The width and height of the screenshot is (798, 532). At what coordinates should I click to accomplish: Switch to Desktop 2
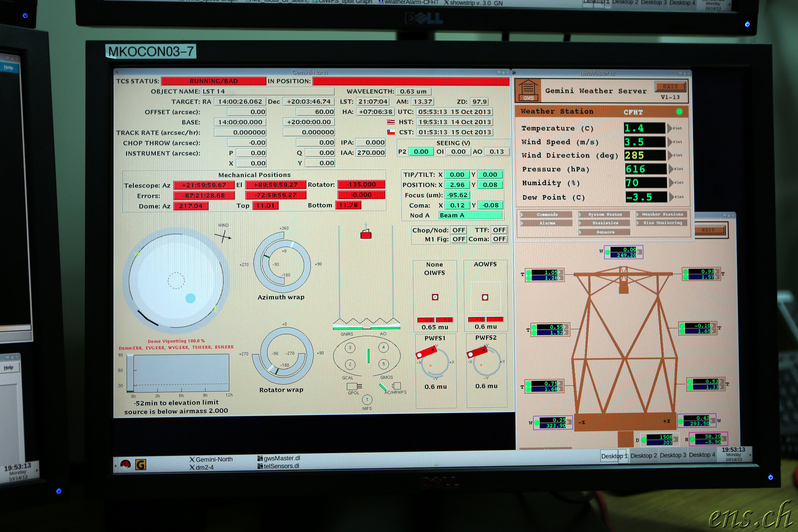point(644,456)
